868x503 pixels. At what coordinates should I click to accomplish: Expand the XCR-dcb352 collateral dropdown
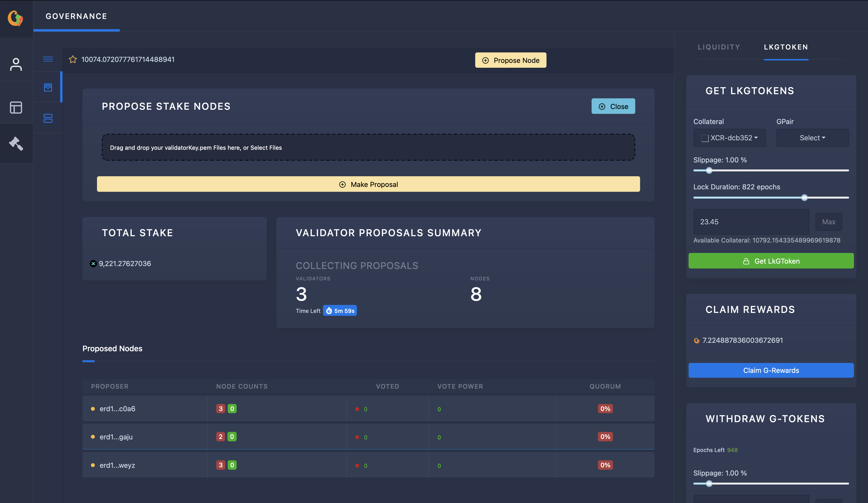click(x=730, y=138)
